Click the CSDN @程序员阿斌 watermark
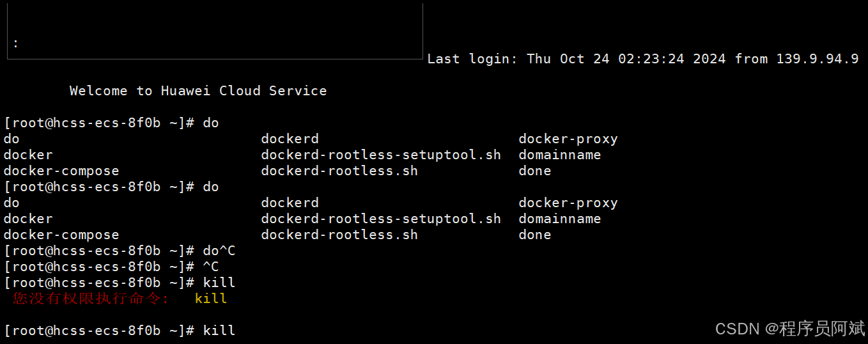868x344 pixels. tap(789, 329)
